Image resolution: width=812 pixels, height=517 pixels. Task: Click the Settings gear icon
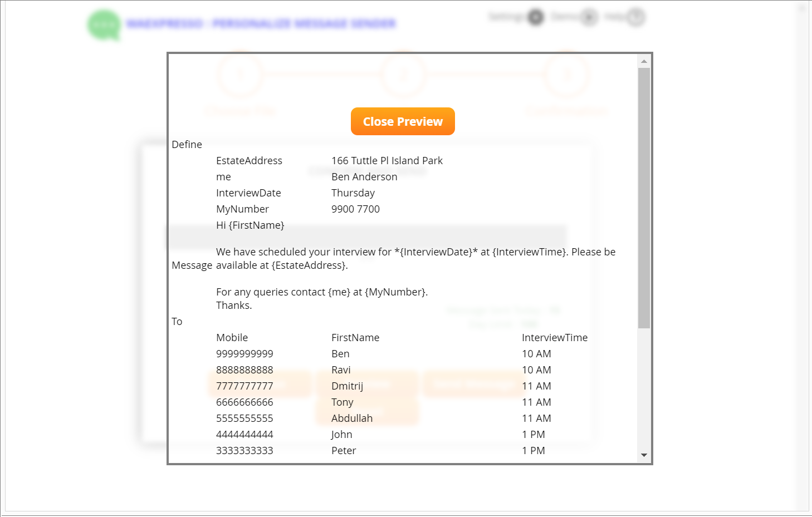tap(535, 17)
